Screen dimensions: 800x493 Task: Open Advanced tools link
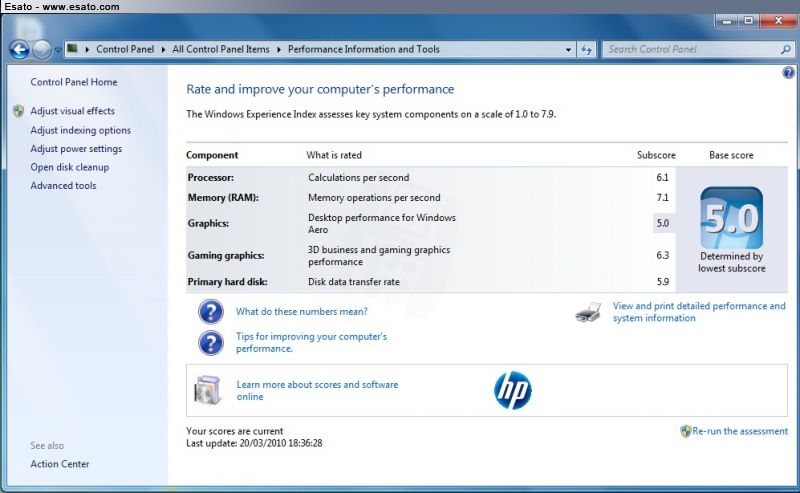63,185
